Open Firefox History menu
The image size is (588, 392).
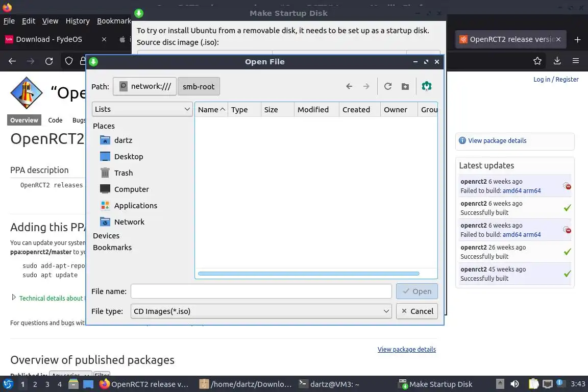(x=78, y=21)
